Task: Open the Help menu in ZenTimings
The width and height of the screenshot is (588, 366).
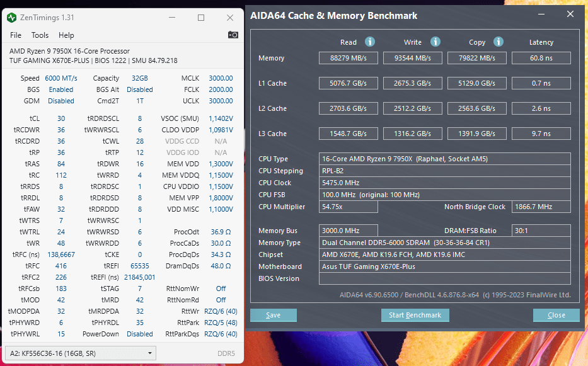Action: click(x=66, y=35)
